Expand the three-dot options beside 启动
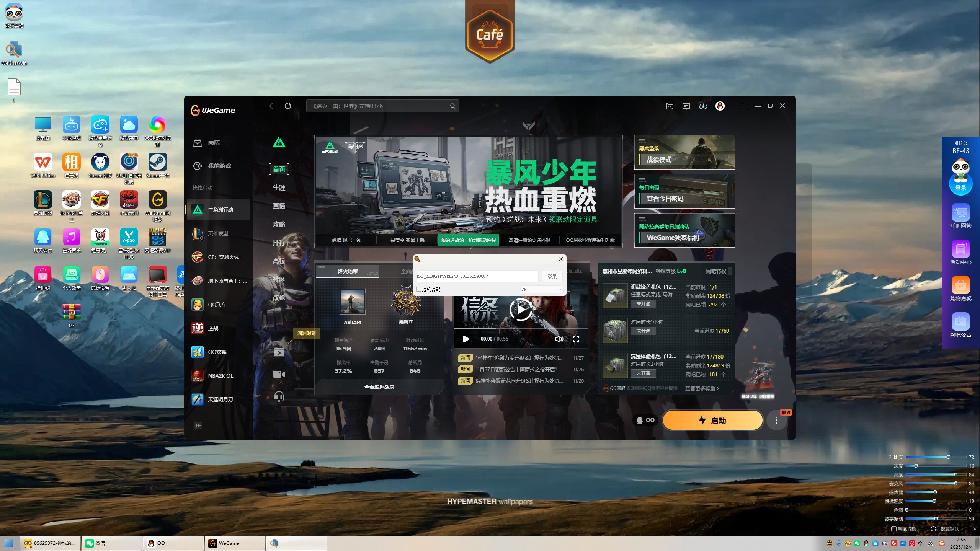This screenshot has height=551, width=980. [x=776, y=420]
